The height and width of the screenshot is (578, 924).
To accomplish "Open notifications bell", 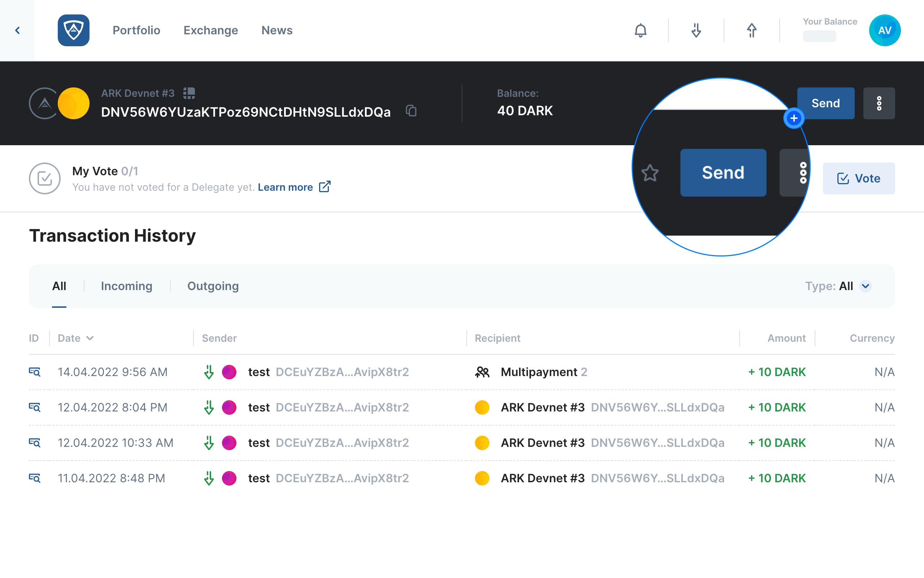I will (640, 30).
